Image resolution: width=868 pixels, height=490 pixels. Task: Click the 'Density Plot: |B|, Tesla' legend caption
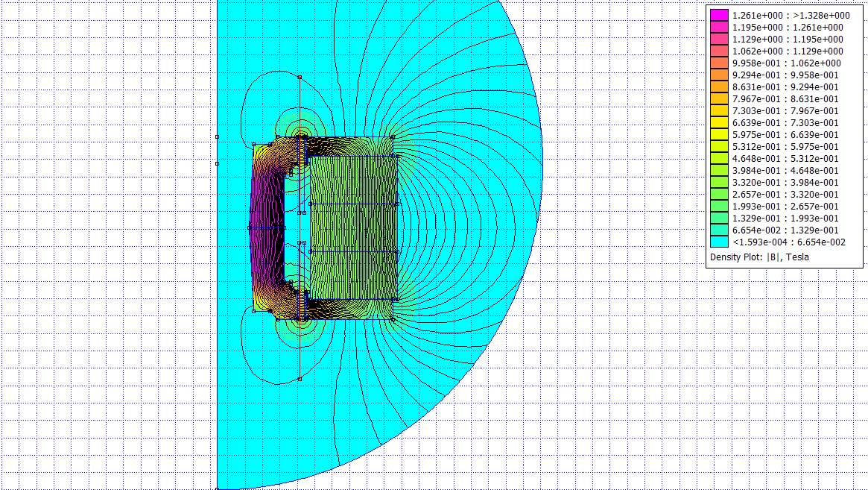[759, 257]
